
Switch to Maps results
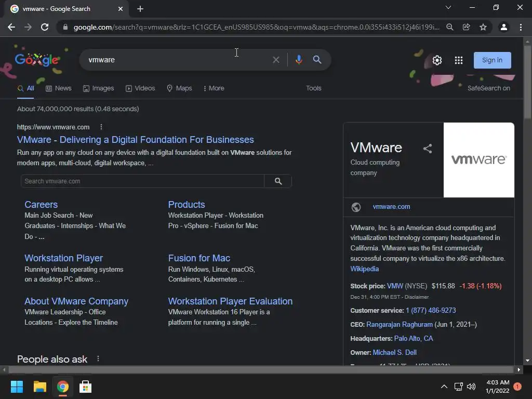coord(179,88)
